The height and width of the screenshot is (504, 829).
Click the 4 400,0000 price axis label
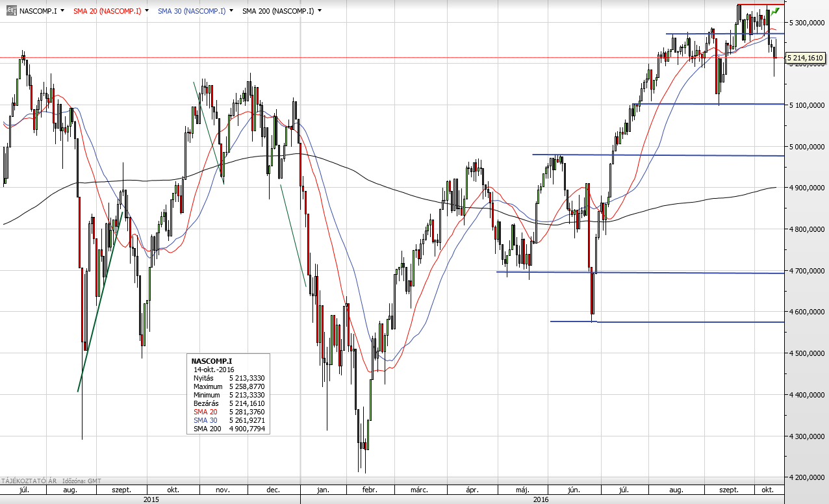[806, 395]
